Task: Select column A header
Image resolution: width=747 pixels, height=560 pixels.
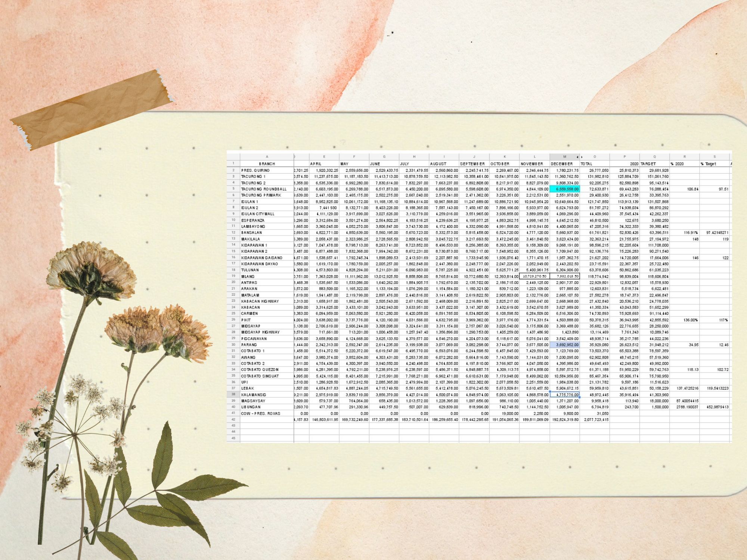Action: [x=267, y=157]
